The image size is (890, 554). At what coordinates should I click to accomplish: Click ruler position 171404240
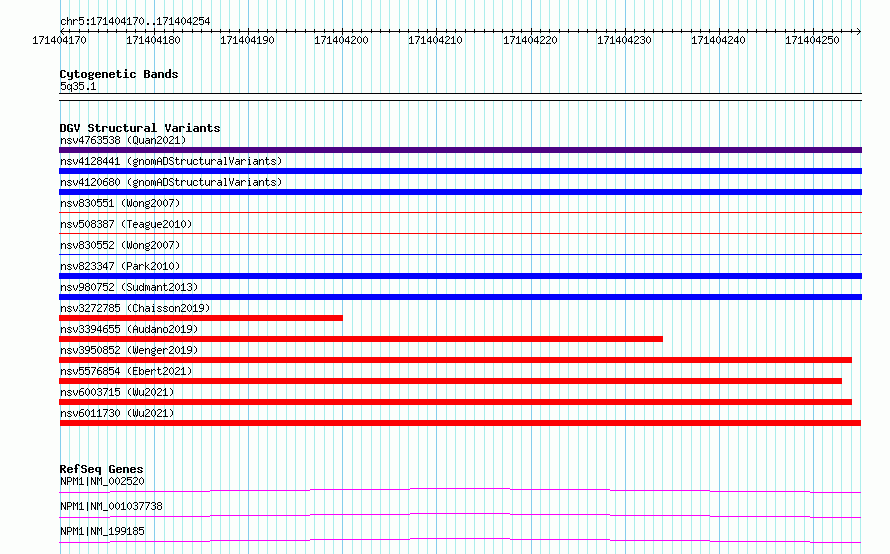coord(718,40)
